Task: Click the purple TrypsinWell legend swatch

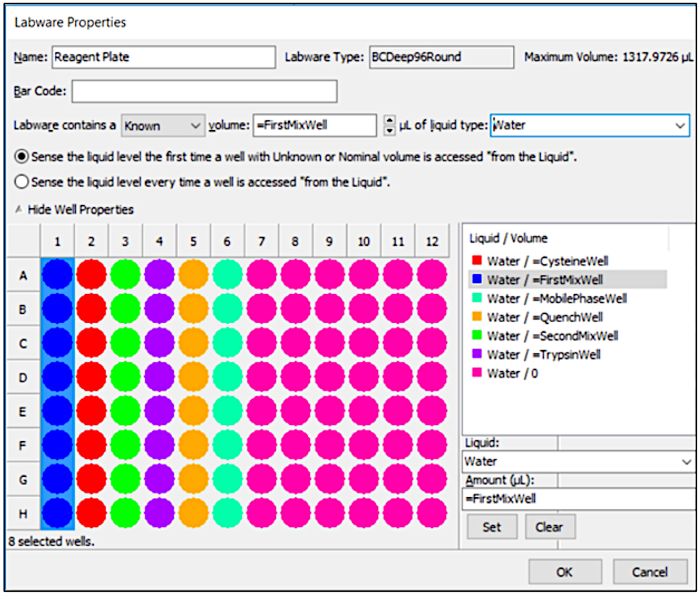Action: click(x=477, y=354)
